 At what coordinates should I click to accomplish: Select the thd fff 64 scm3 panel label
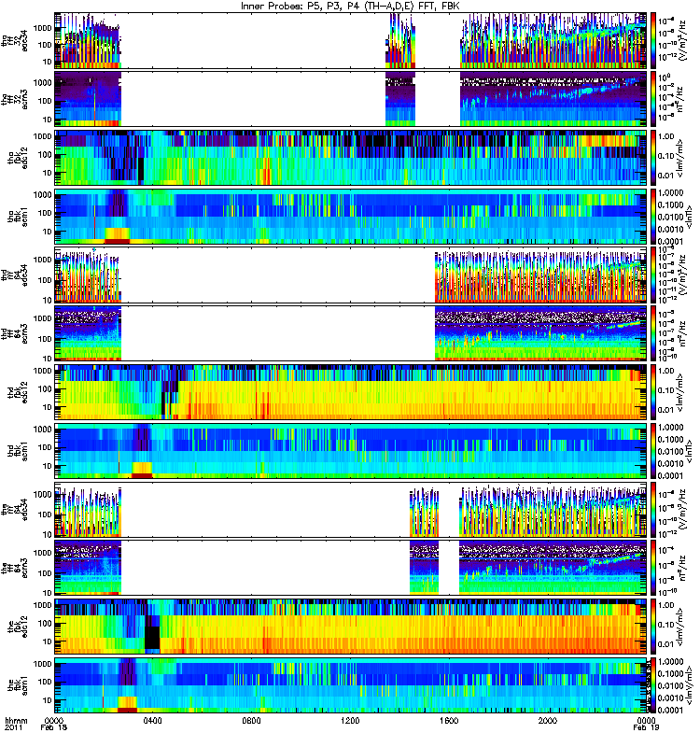pos(14,333)
